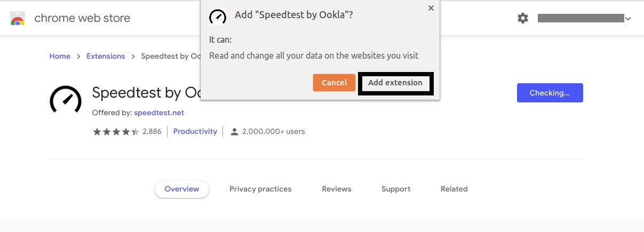Click the Speedtest gauge icon in dialog

point(218,17)
